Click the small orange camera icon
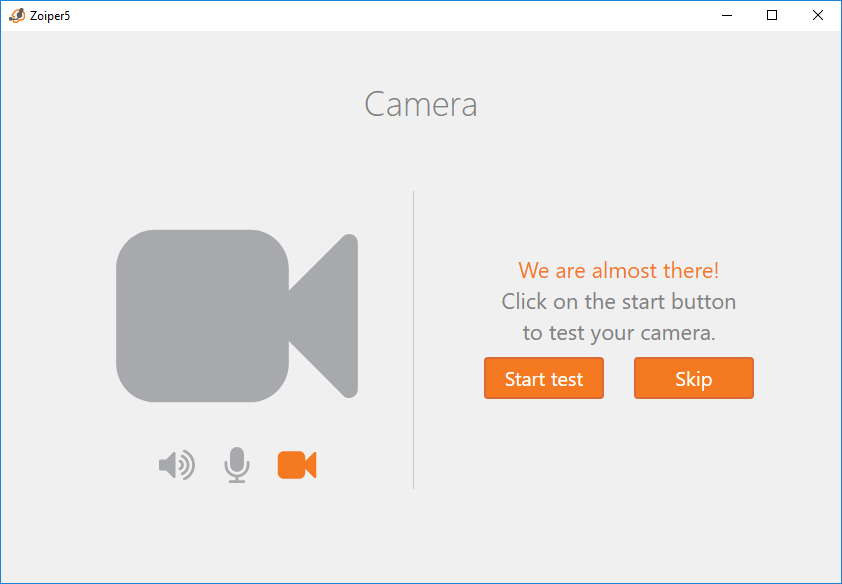The height and width of the screenshot is (584, 842). pyautogui.click(x=296, y=465)
